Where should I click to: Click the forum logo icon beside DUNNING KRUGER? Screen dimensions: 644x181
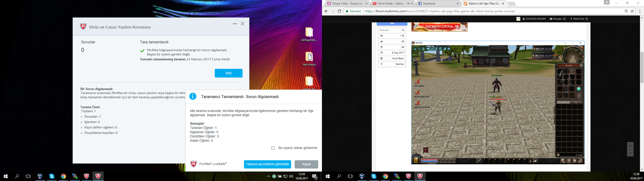click(518, 19)
